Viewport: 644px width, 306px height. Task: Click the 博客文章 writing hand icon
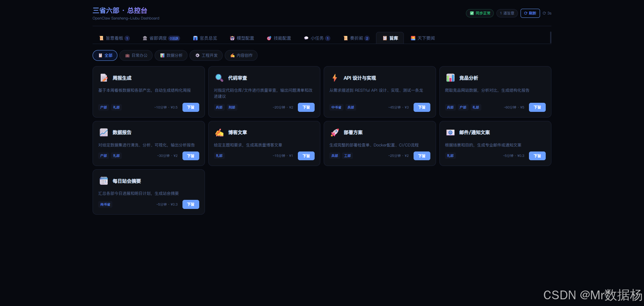click(x=219, y=132)
